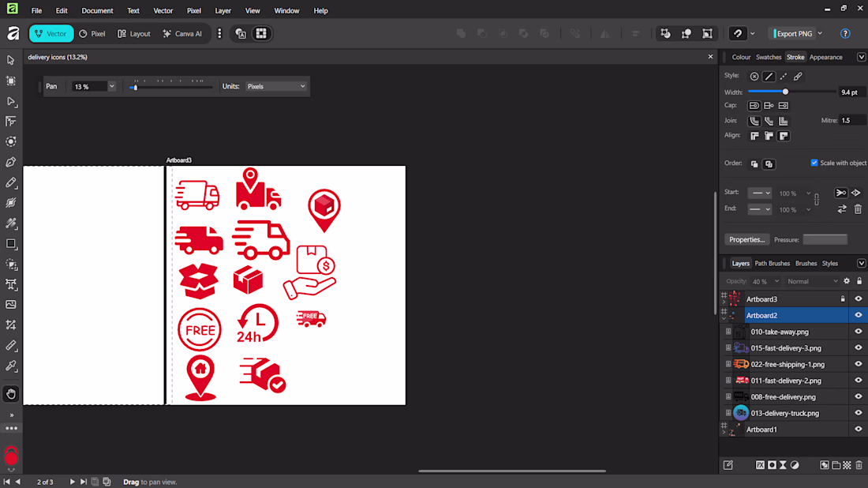
Task: Delete layer using Layers panel trash icon
Action: 859,465
